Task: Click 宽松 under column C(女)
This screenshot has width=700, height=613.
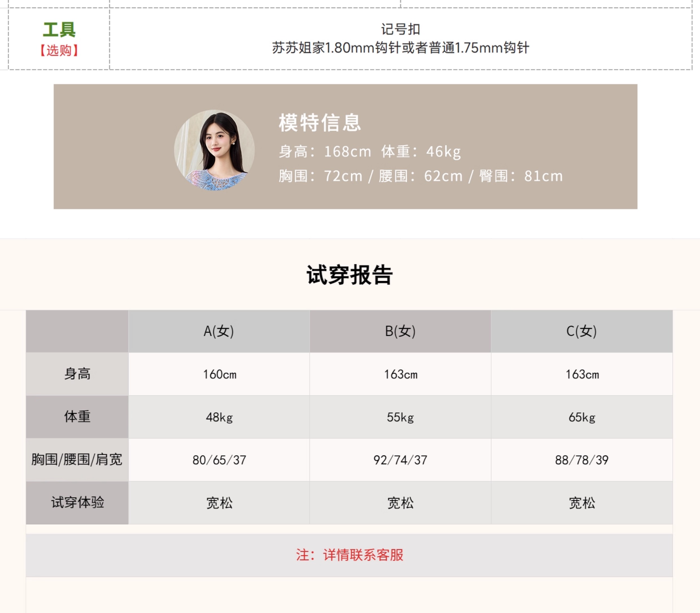Action: [581, 503]
